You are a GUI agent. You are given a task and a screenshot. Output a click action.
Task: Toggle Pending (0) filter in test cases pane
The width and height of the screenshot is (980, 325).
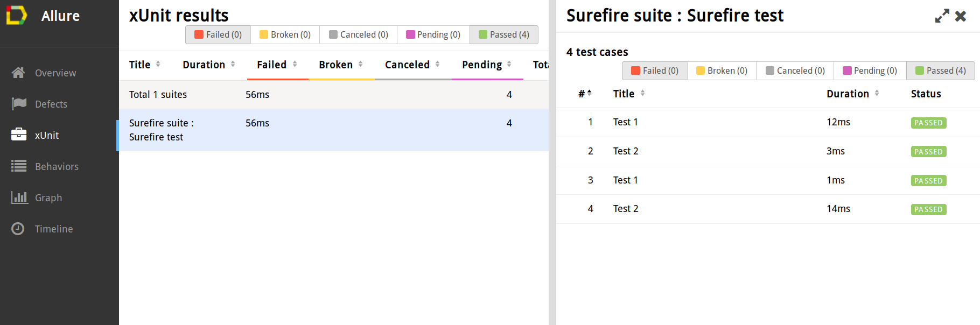pyautogui.click(x=870, y=70)
